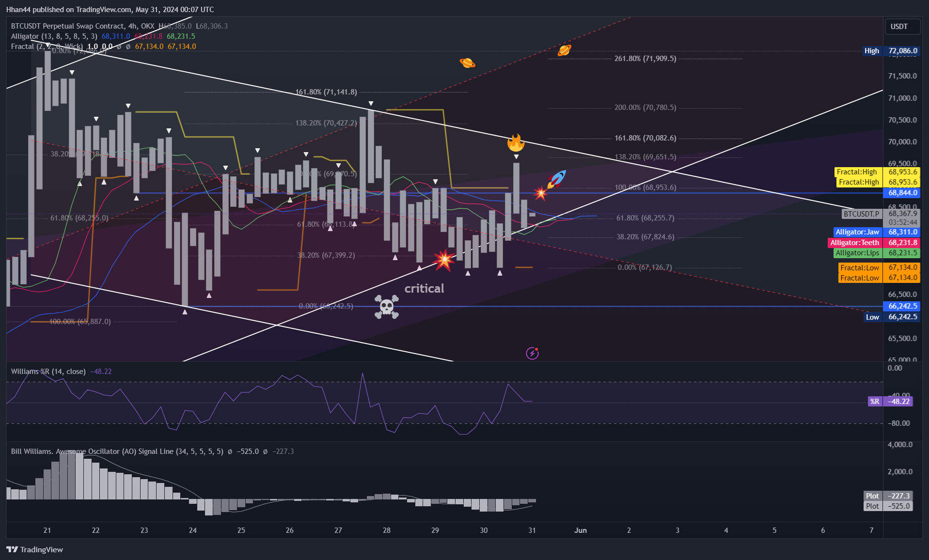Image resolution: width=929 pixels, height=560 pixels.
Task: Click the fire emoji above the latest peak
Action: tap(516, 142)
